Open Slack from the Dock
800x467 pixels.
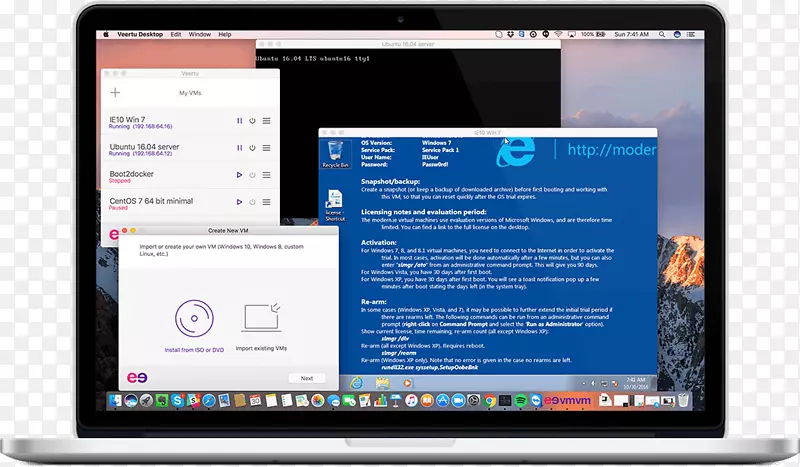tap(193, 400)
